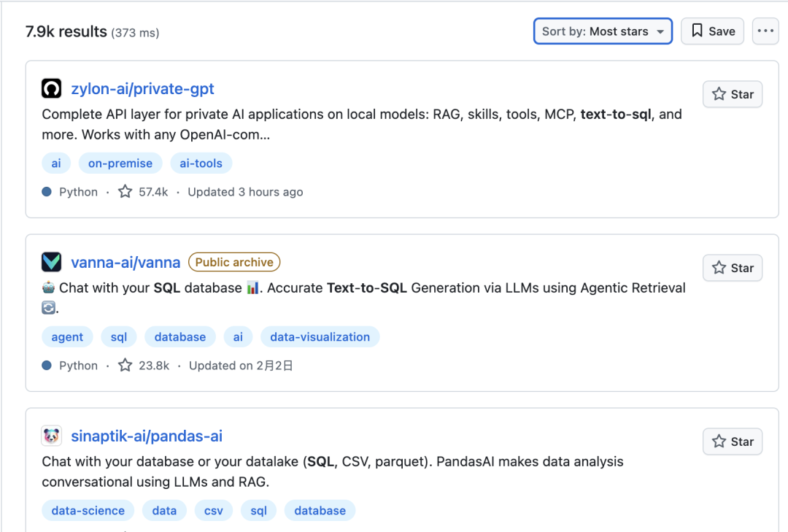Select the data-science topic tag
The height and width of the screenshot is (532, 788).
[88, 510]
